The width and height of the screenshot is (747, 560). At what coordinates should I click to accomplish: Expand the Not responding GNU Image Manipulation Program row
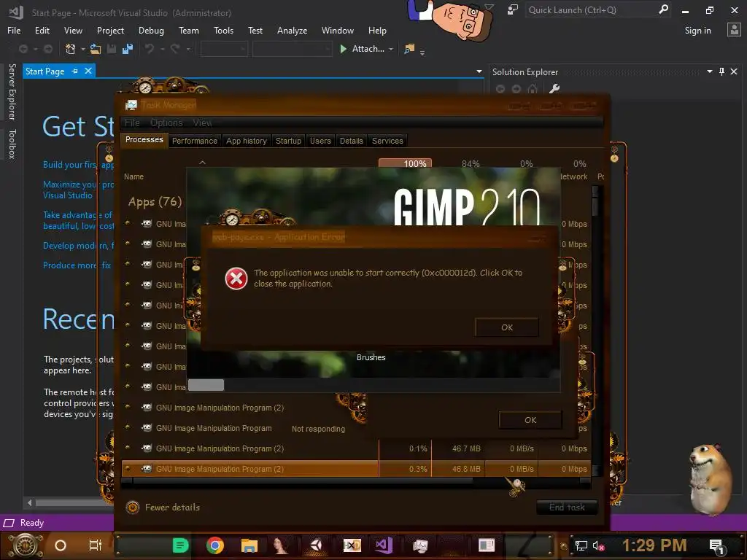(128, 427)
